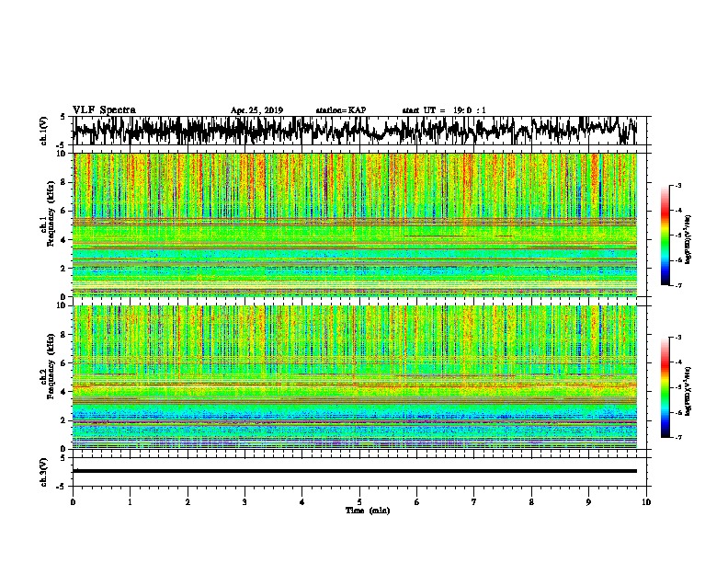Click the 'start UT = 19:0 :1' text
Image resolution: width=728 pixels, height=563 pixels.
coord(444,110)
